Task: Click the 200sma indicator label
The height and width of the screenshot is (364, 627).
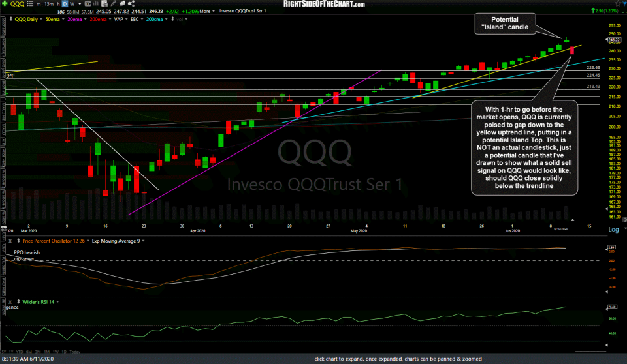Action: click(x=155, y=19)
